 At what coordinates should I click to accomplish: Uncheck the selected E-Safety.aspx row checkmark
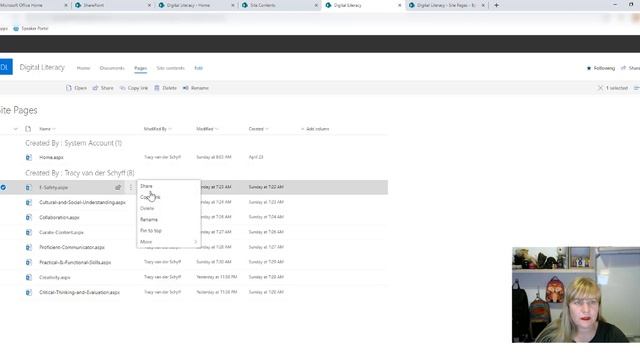coord(3,187)
